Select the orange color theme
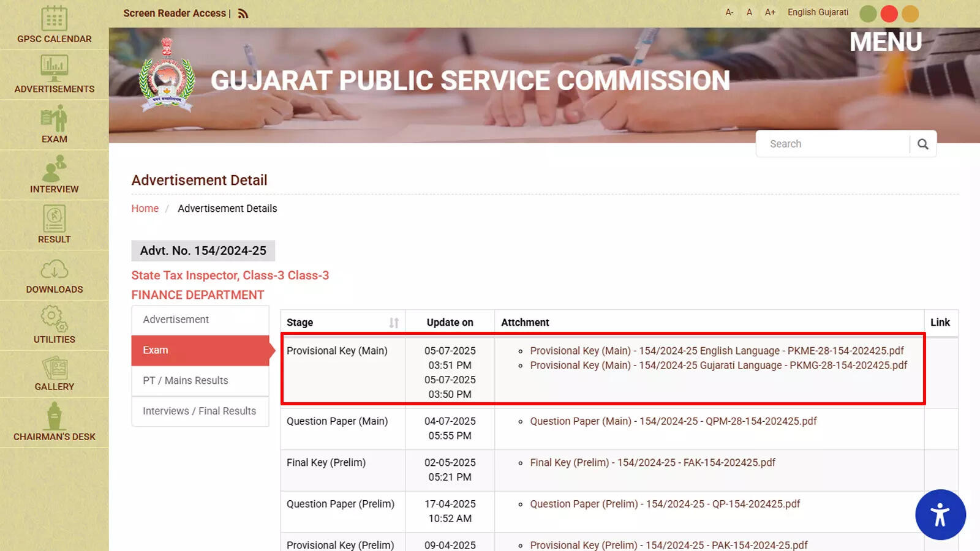980x551 pixels. [x=910, y=13]
